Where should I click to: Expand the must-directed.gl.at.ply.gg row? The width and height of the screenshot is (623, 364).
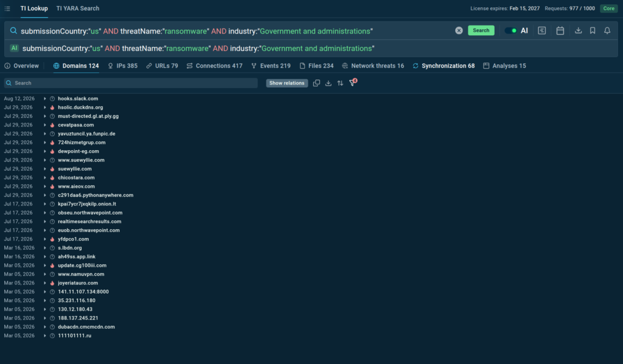44,116
